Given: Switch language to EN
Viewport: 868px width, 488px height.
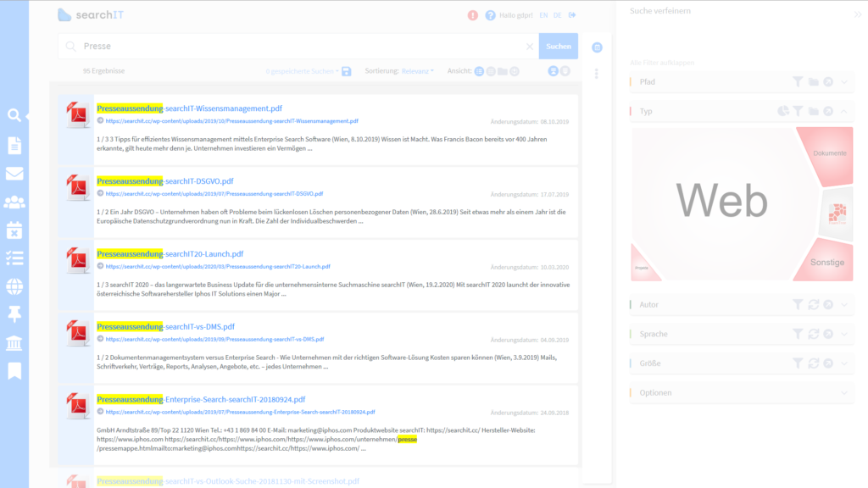Looking at the screenshot, I should (x=543, y=15).
